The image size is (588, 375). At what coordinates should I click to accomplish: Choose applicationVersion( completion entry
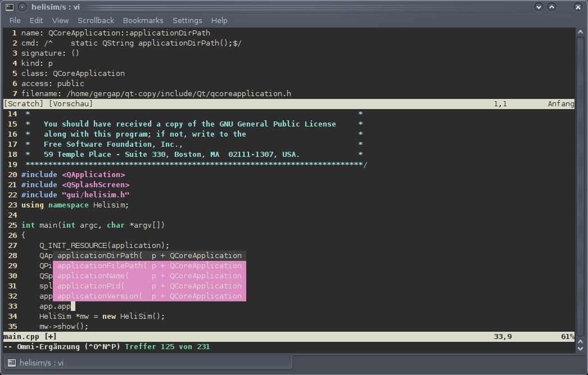point(150,296)
